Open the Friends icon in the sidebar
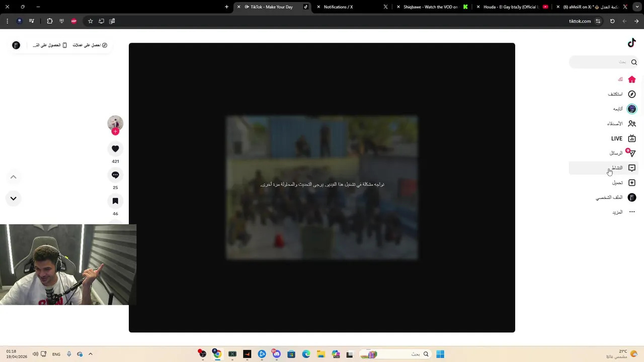This screenshot has height=362, width=644. (x=632, y=124)
